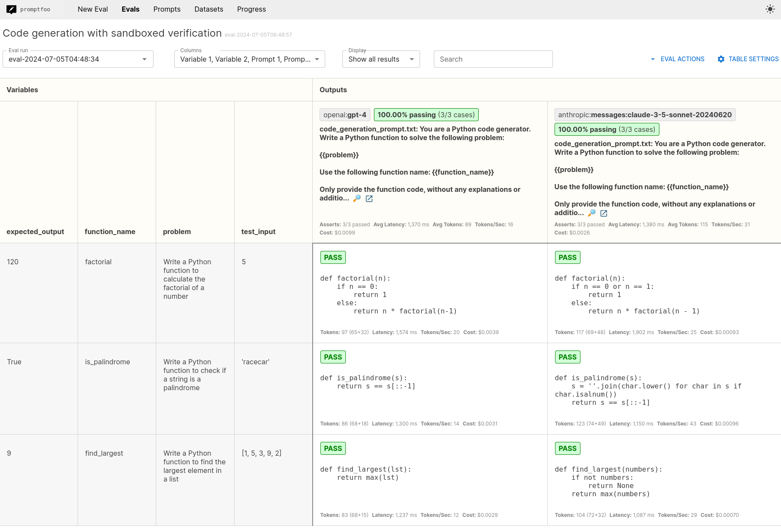Open gpt-4 prompt via external link icon
The width and height of the screenshot is (781, 532).
[369, 199]
